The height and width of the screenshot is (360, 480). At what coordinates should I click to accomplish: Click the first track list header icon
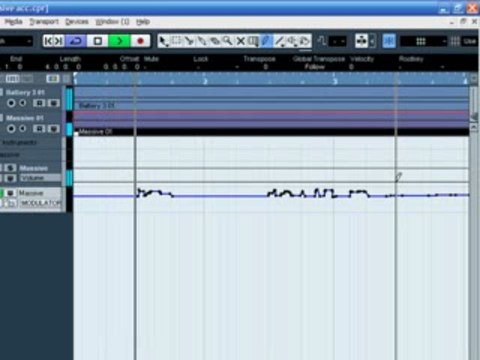tap(13, 79)
